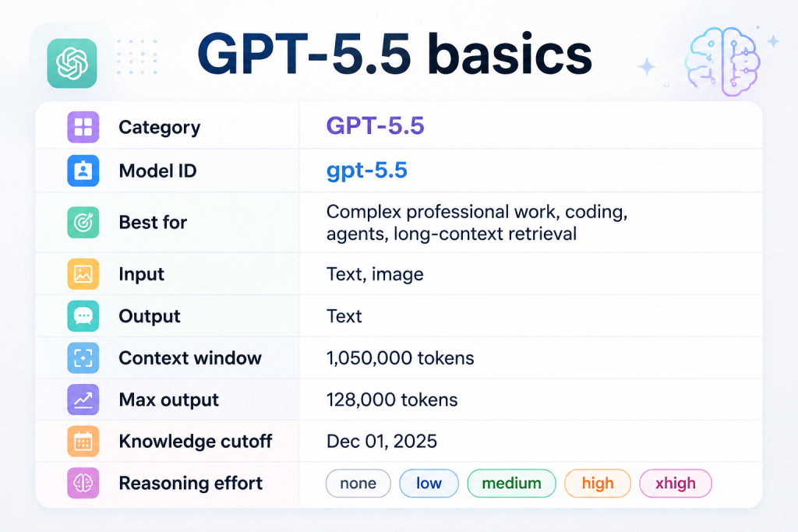Click the blue 'gpt-5.5' model ID value
Screen dimensions: 798x532
tap(367, 171)
